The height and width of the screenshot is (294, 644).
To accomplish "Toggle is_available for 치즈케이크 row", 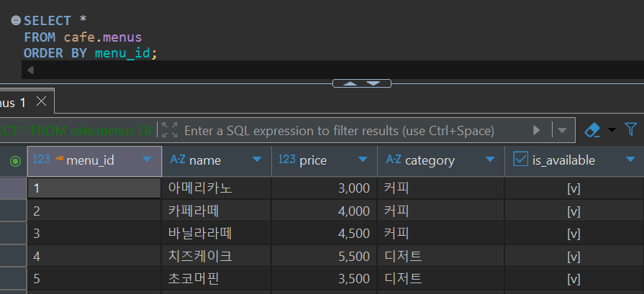I will (x=573, y=257).
